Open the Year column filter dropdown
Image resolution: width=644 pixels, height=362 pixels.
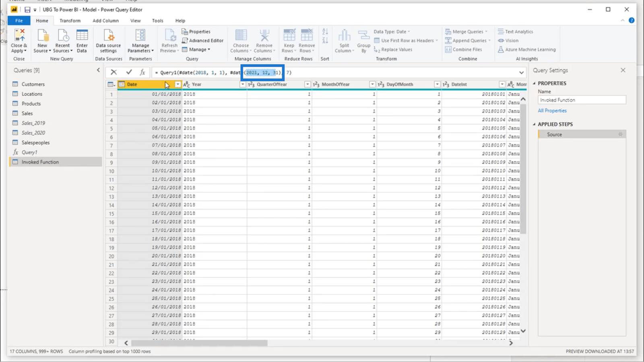[243, 84]
